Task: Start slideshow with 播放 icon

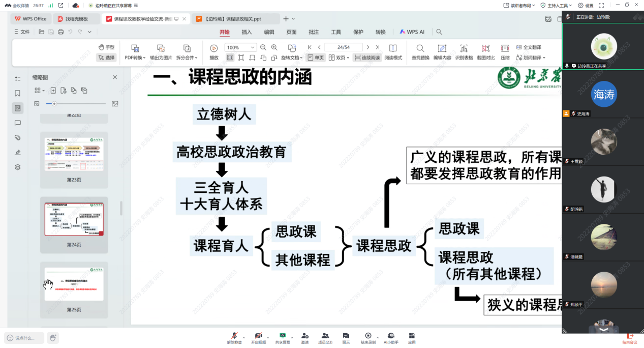Action: click(214, 48)
